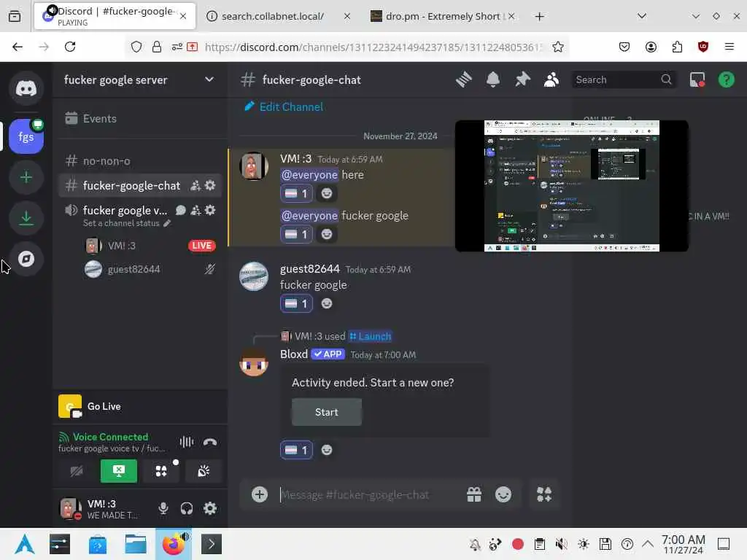Open settings gear for fucker-google-chat channel
Screen dimensions: 747x560
tap(210, 185)
